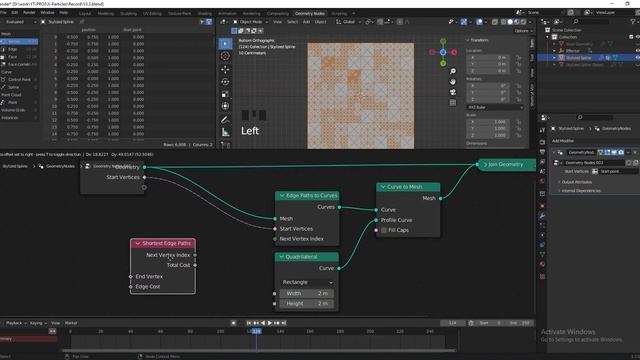Open the Rectangle mode dropdown on Quadrilateral
Image resolution: width=640 pixels, height=360 pixels.
tap(307, 282)
